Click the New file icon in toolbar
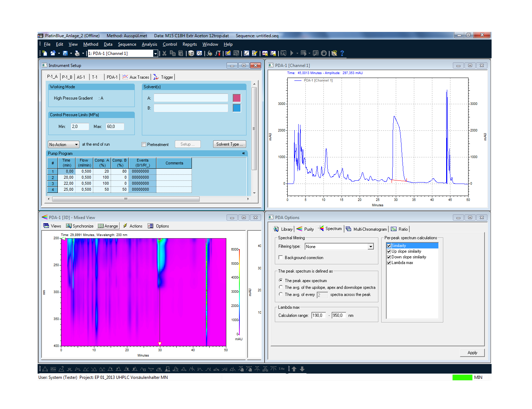532x409 pixels. pyautogui.click(x=45, y=53)
